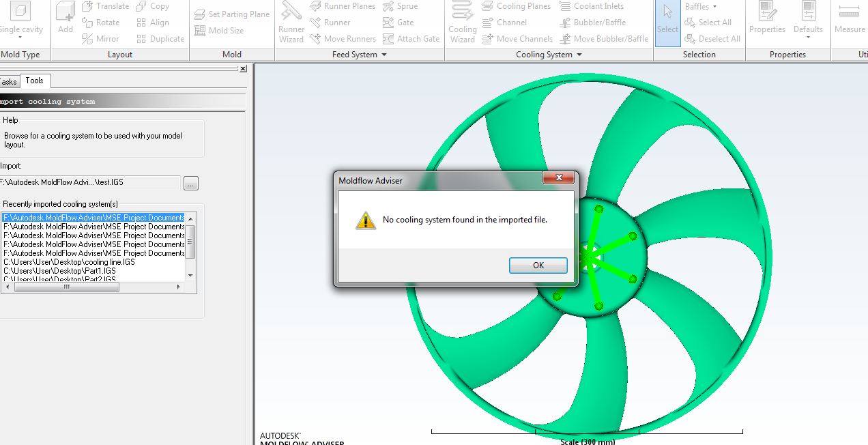Expand the Cooling System group dropdown
Screen dimensions: 868x445
579,55
